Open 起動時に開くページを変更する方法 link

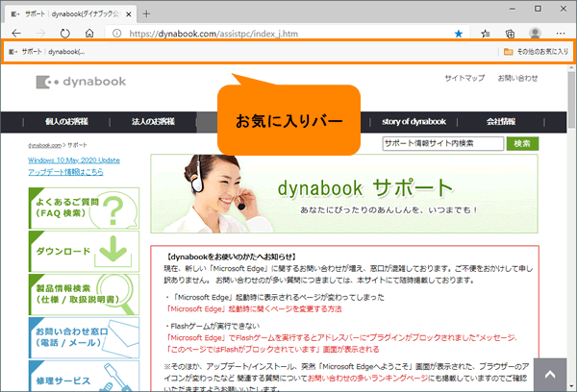click(x=254, y=309)
